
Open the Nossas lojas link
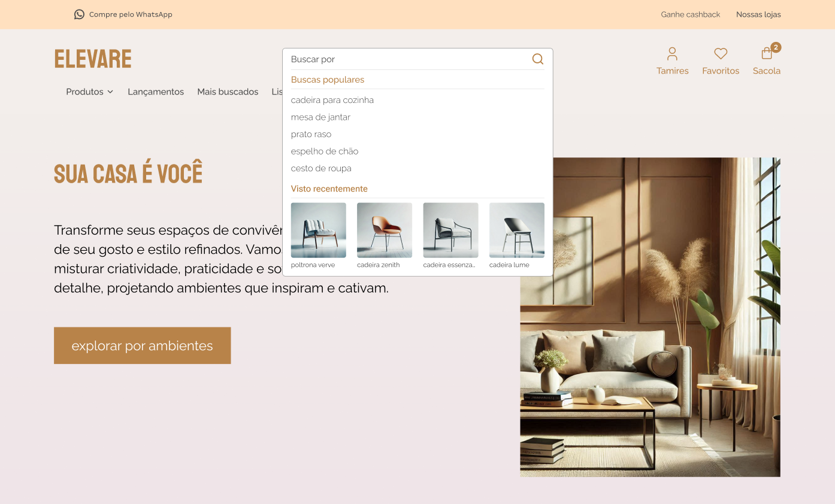[758, 14]
